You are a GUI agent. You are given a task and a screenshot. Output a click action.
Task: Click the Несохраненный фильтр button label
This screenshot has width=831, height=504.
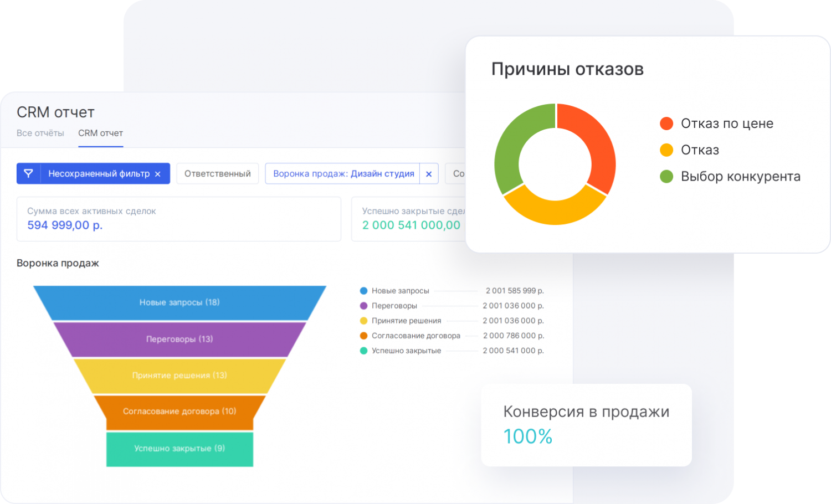tap(99, 174)
